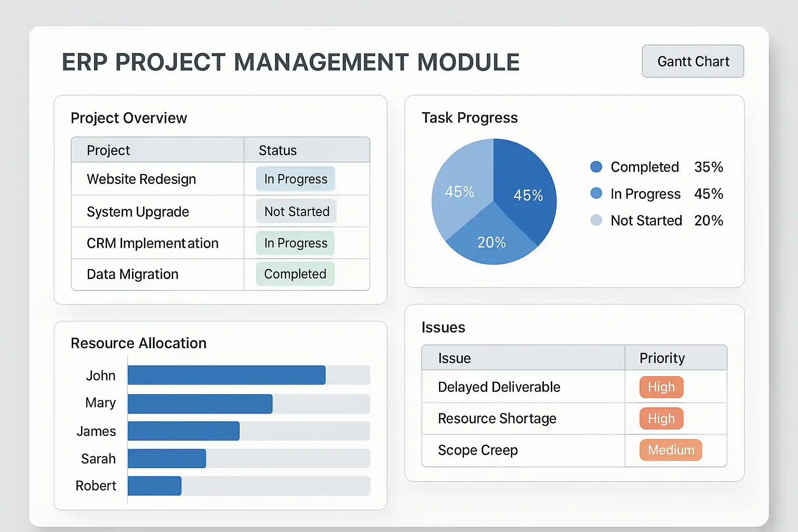
Task: Click CRM Implementation's In Progress badge
Action: pos(296,243)
